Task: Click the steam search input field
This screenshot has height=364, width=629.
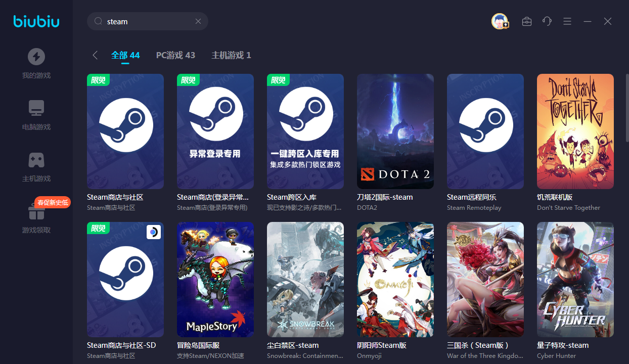Action: click(147, 21)
